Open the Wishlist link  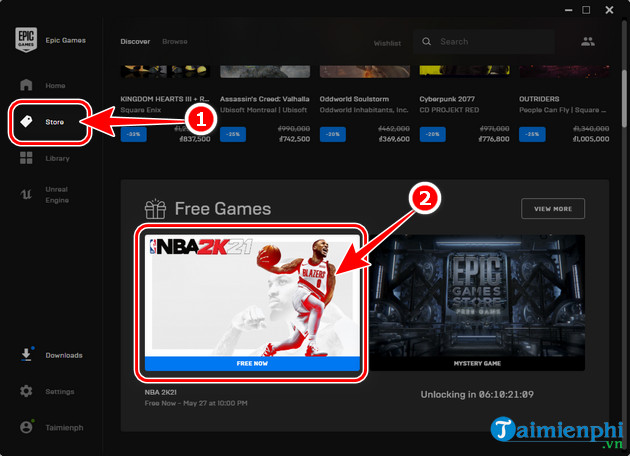pos(387,43)
